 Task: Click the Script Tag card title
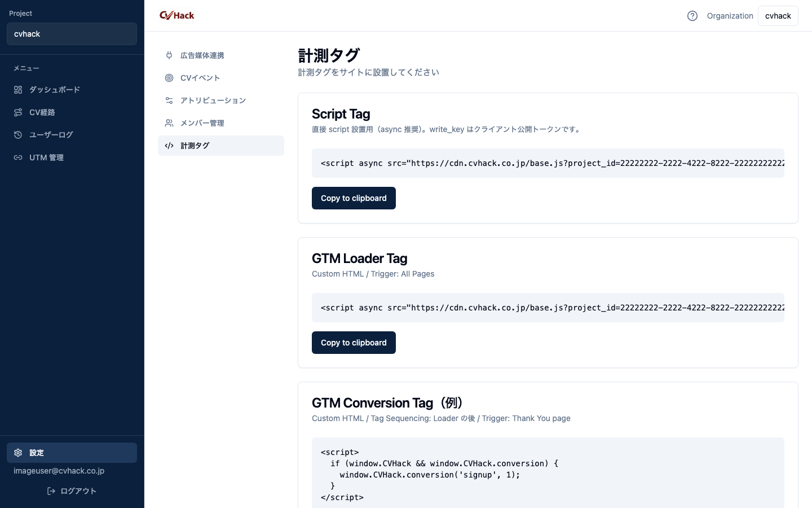(341, 114)
